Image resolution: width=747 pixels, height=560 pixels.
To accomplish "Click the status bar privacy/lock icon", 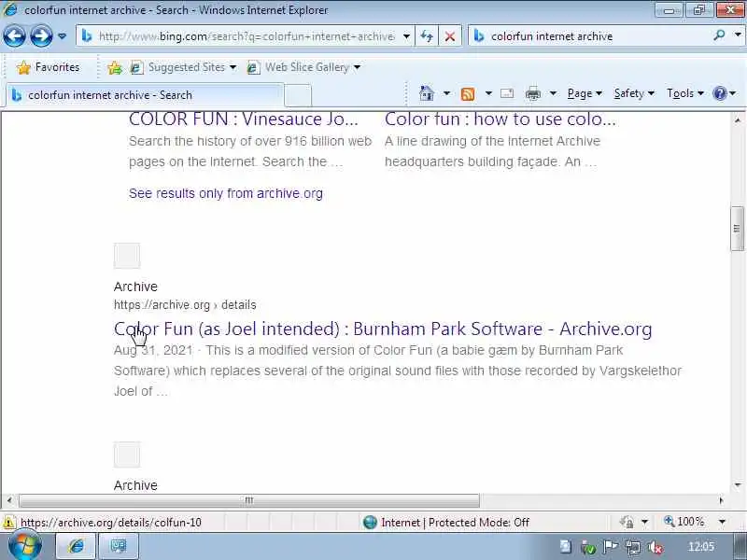I will 627,523.
